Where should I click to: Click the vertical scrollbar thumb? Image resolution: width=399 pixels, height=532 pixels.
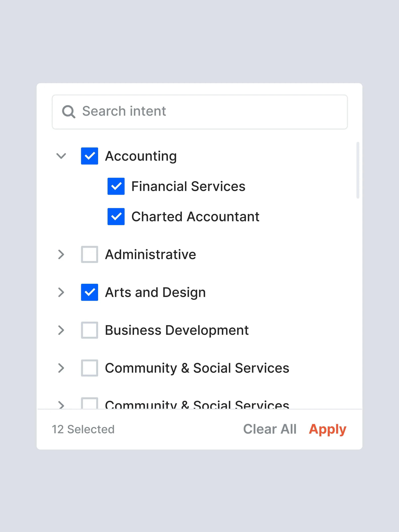click(358, 170)
